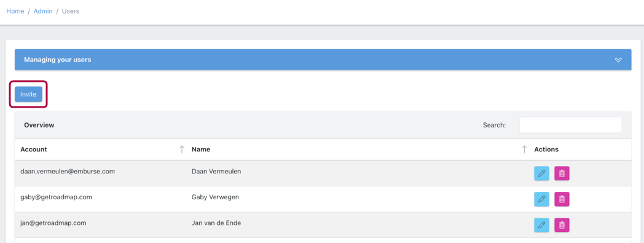The image size is (644, 243).
Task: Select gaby@getroadmap.com account cell
Action: tap(57, 197)
